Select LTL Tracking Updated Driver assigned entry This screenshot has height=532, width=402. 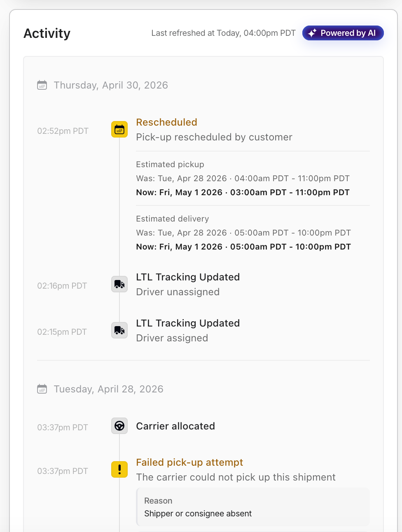[188, 331]
